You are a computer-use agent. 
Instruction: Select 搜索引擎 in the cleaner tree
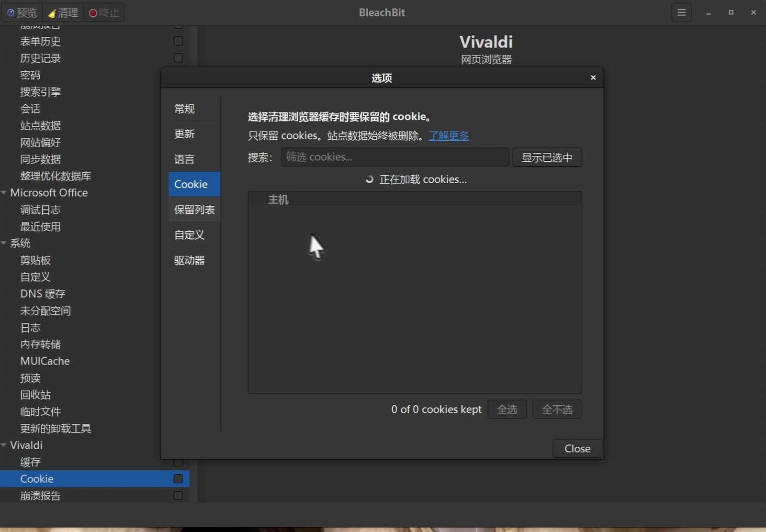click(x=40, y=92)
